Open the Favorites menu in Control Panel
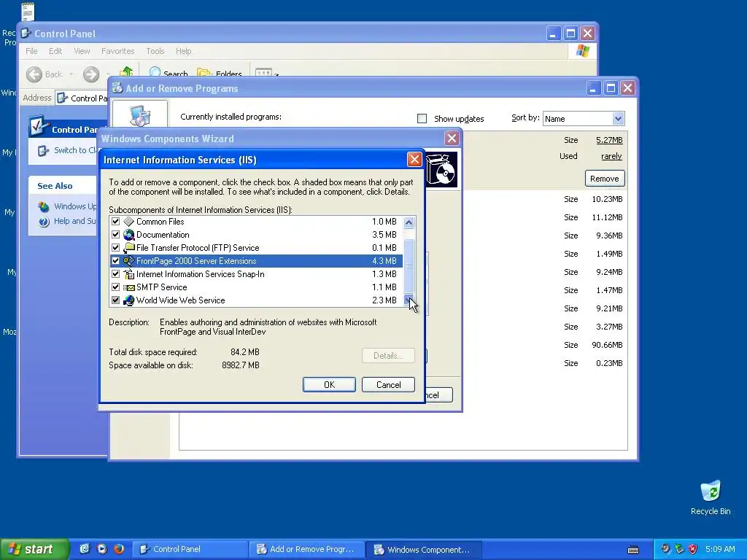 (x=117, y=51)
